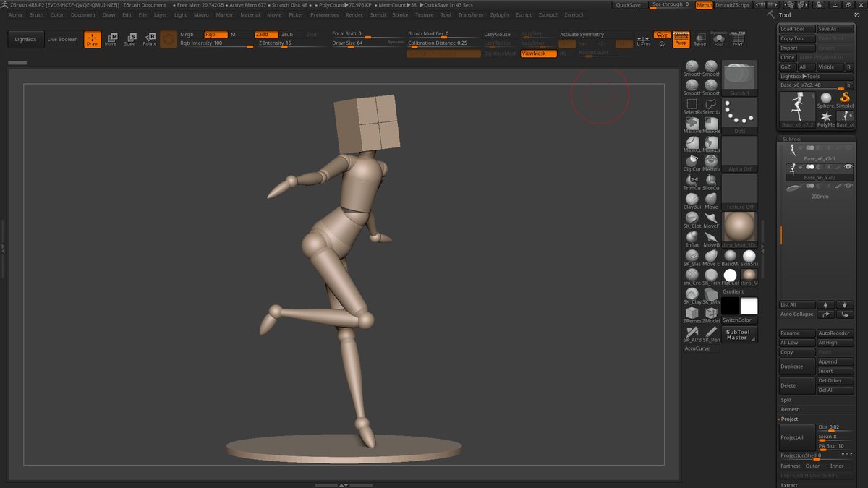This screenshot has width=868, height=488.
Task: Choose the ZRemesher brush icon
Action: point(692,313)
